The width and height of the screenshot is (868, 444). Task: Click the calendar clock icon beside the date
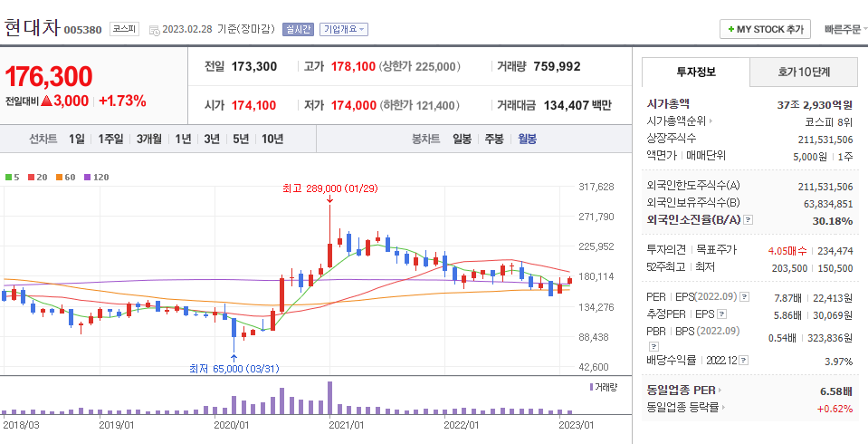155,30
